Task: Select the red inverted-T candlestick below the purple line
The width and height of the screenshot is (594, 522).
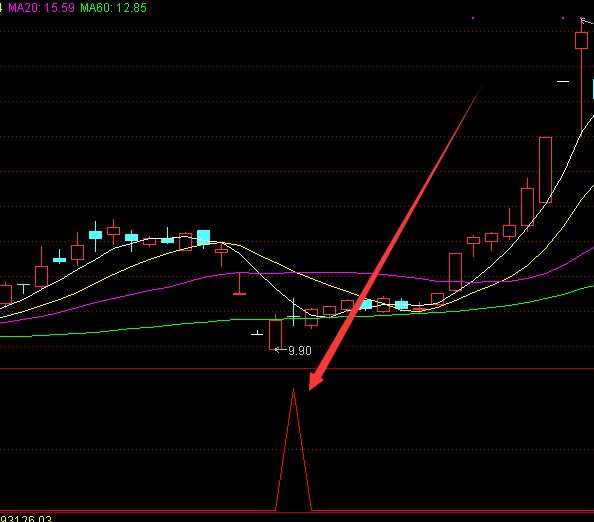Action: click(239, 283)
